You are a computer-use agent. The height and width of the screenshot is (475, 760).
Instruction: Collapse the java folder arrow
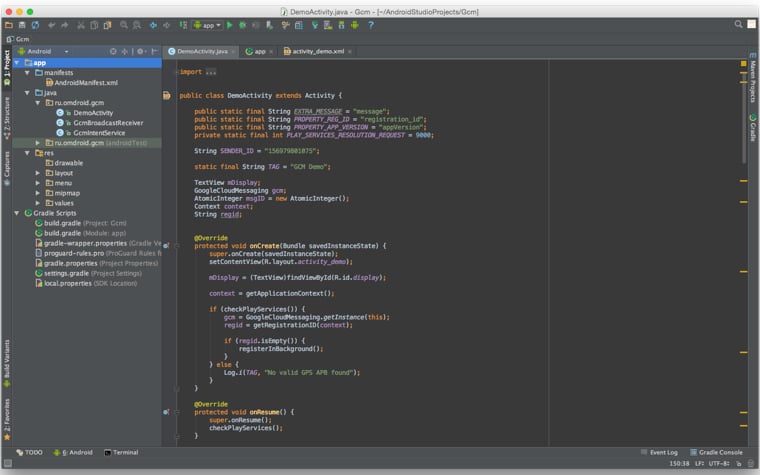pyautogui.click(x=28, y=93)
